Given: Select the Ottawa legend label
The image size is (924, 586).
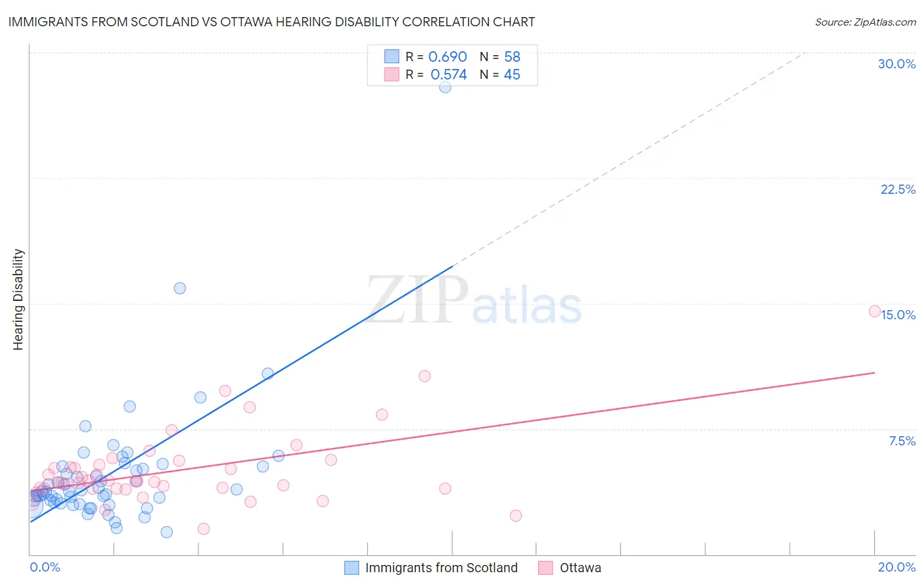Looking at the screenshot, I should pos(580,568).
